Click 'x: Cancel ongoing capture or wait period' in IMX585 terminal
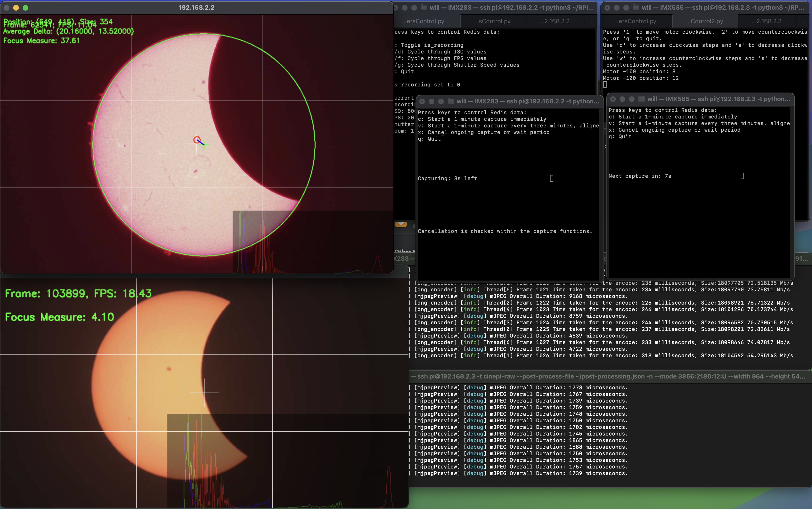The image size is (812, 509). coord(674,130)
